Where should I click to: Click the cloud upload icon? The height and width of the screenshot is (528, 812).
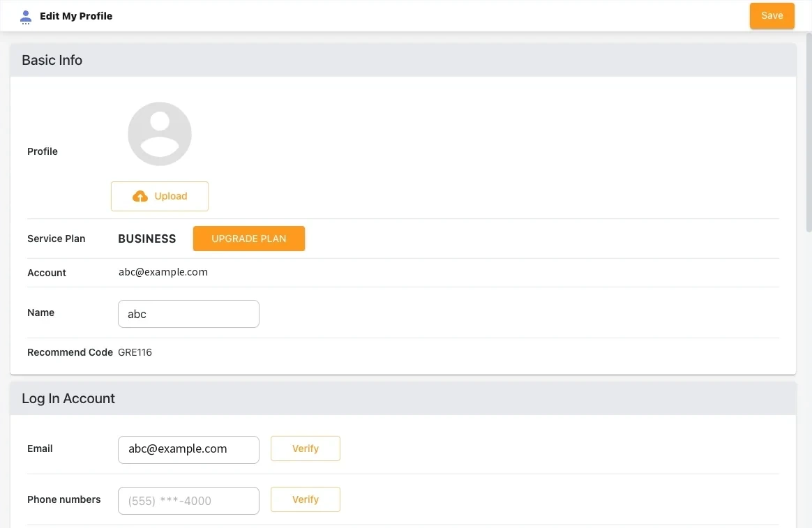coord(140,196)
